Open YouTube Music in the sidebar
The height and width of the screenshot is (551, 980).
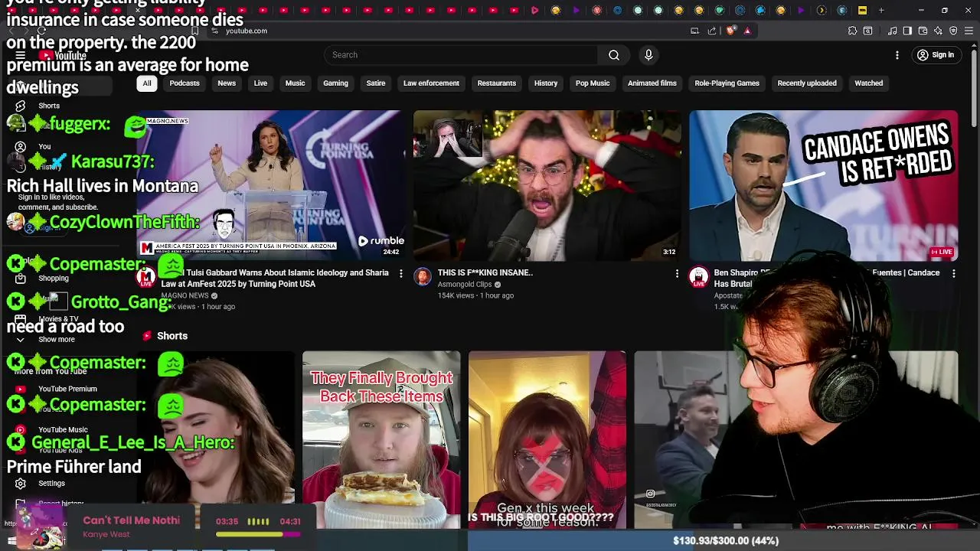tap(63, 430)
